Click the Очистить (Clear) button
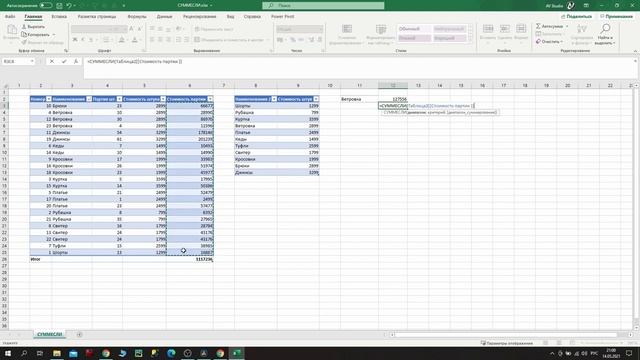640x360 pixels. tap(548, 42)
